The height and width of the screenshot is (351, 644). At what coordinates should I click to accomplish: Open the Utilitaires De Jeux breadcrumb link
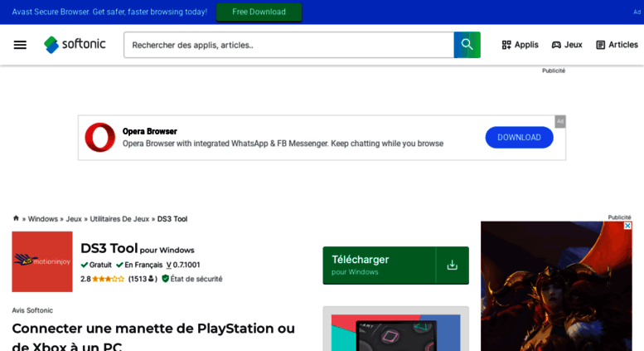(x=119, y=219)
